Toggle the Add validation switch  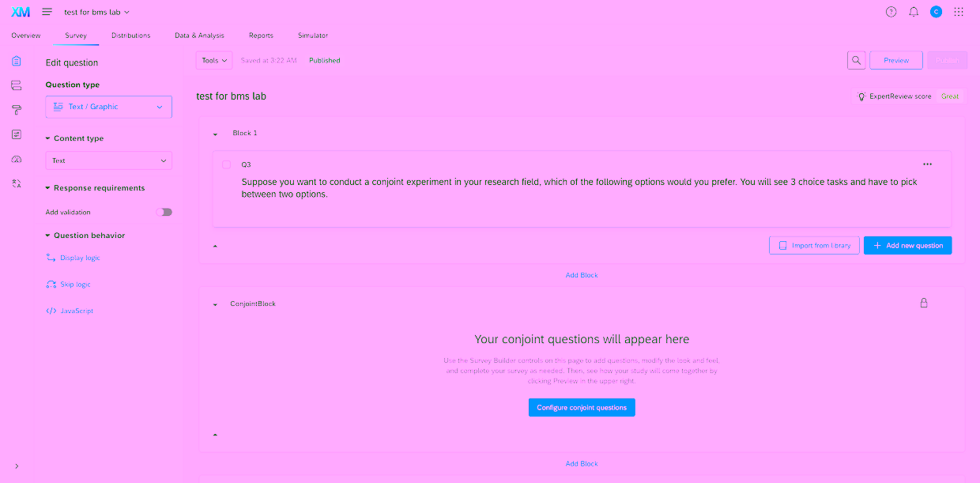click(164, 212)
